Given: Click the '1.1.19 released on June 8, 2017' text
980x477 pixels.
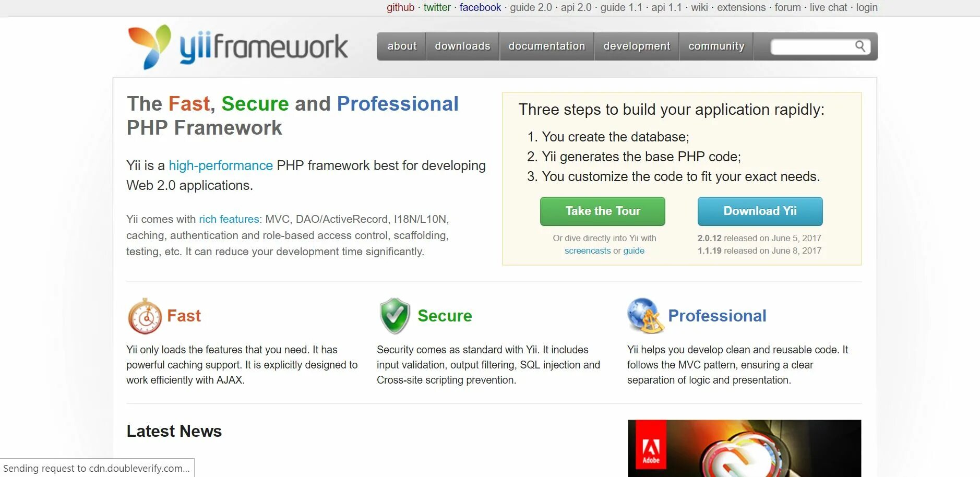Looking at the screenshot, I should pos(759,251).
